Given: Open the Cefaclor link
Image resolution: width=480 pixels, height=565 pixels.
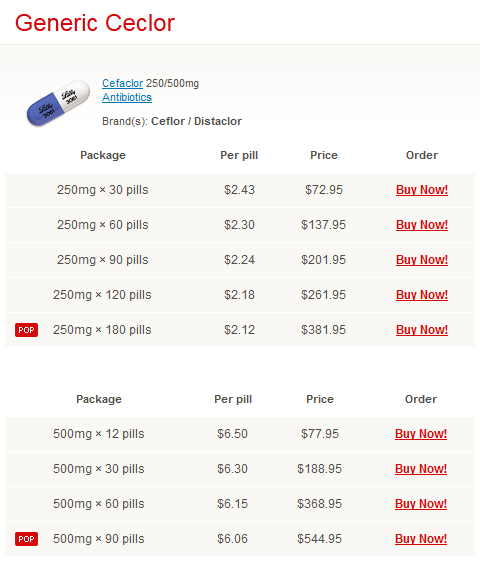Looking at the screenshot, I should [123, 83].
